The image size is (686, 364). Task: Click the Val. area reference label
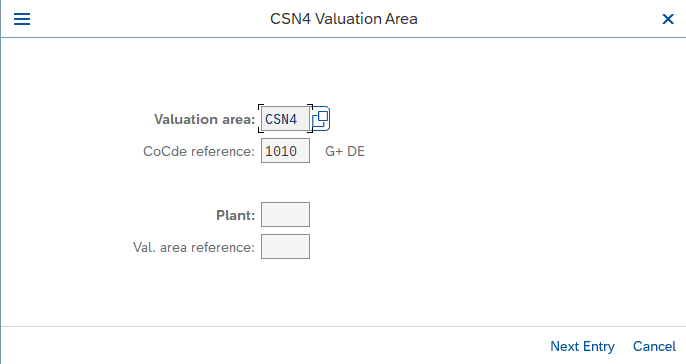click(x=194, y=247)
